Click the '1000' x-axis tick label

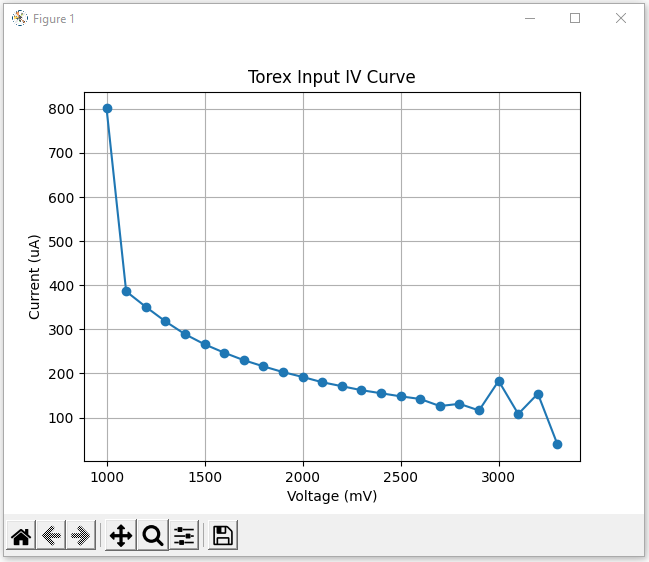107,477
